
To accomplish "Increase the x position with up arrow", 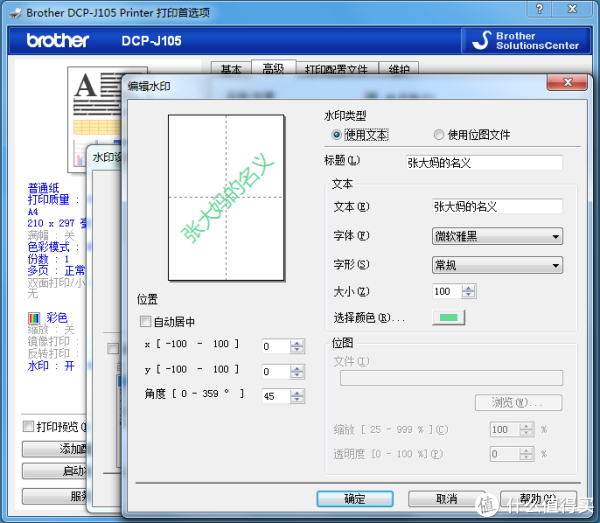I will pos(297,343).
